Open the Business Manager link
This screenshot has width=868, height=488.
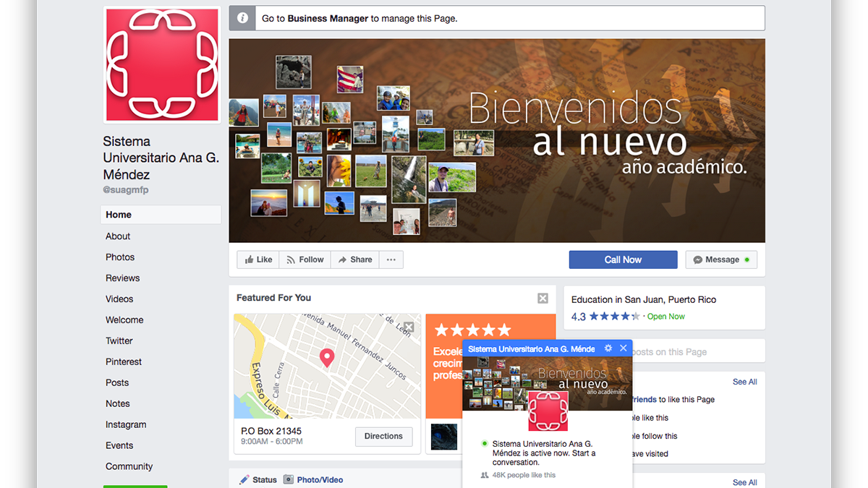328,19
